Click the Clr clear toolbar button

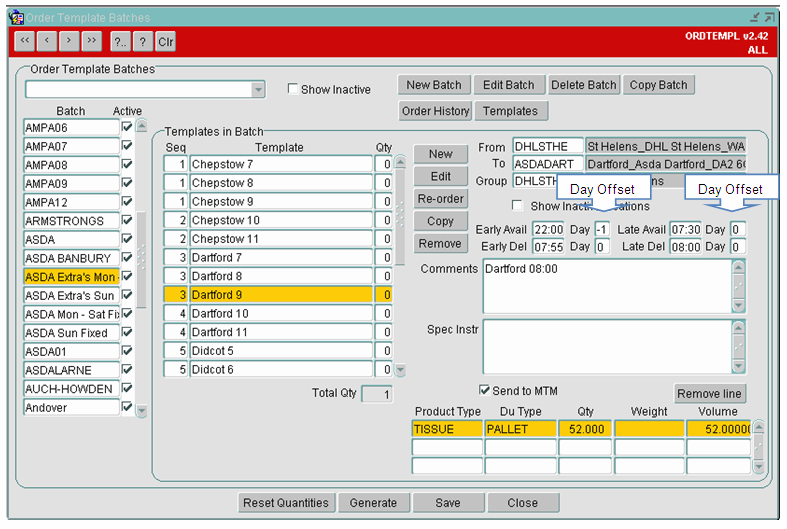tap(165, 42)
